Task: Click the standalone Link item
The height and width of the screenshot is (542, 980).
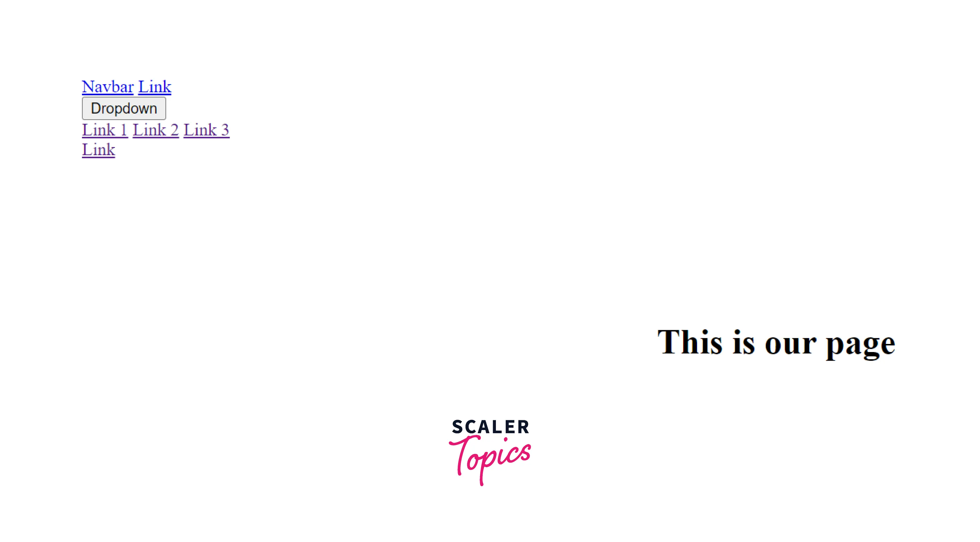Action: pyautogui.click(x=98, y=148)
